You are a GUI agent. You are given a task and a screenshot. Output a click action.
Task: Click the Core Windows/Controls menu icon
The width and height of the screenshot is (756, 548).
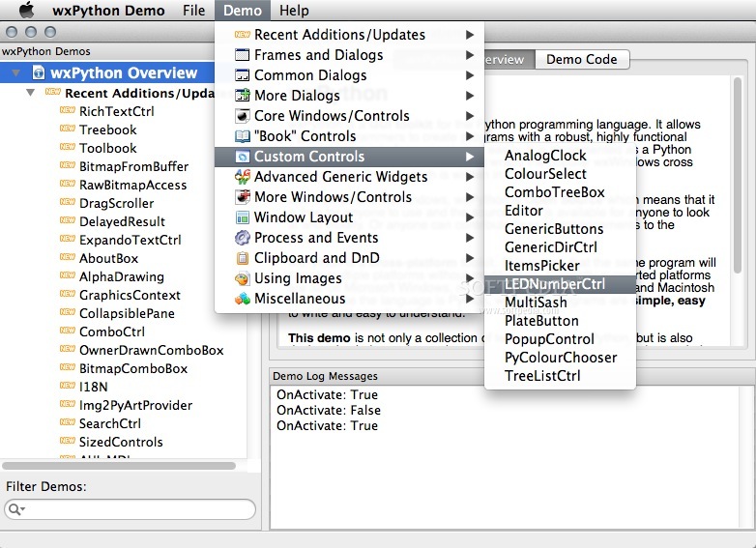click(x=242, y=116)
